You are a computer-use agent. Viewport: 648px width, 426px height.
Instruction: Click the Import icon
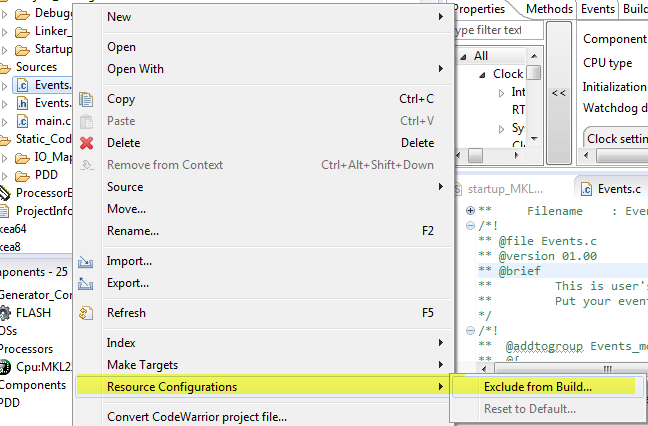(x=86, y=262)
